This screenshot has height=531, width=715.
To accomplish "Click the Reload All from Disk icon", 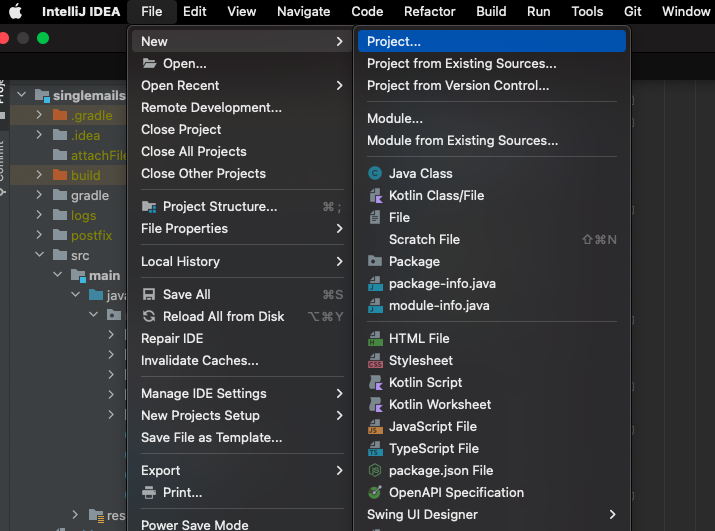I will [149, 317].
